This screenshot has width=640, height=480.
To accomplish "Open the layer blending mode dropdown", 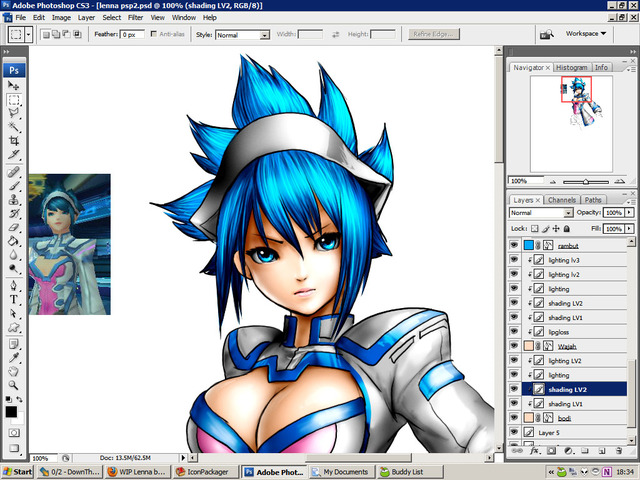I will (x=568, y=213).
